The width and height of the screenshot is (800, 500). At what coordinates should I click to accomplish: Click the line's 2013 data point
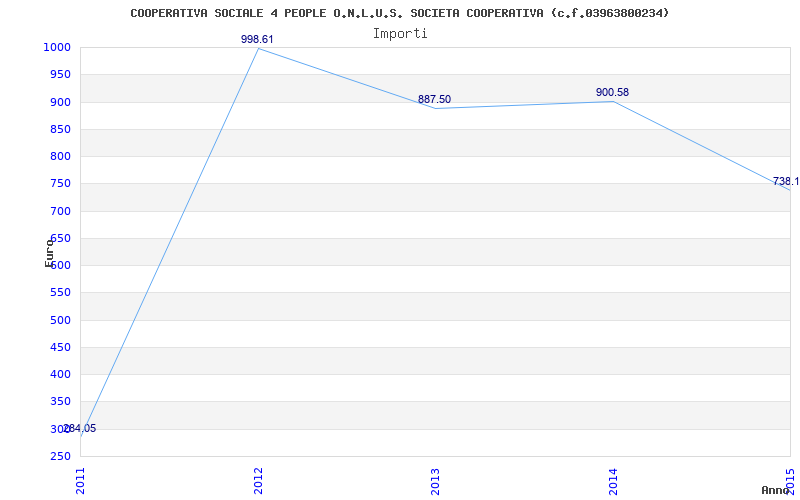[x=435, y=108]
